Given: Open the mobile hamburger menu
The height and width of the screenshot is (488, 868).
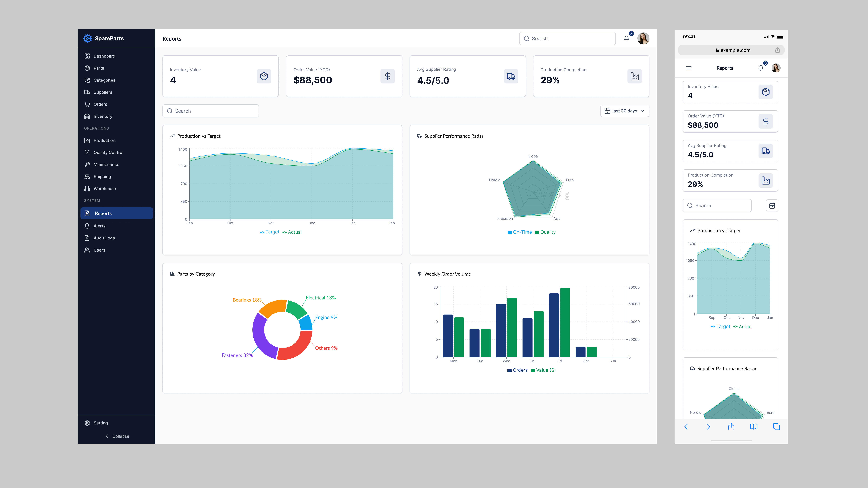Looking at the screenshot, I should coord(689,68).
